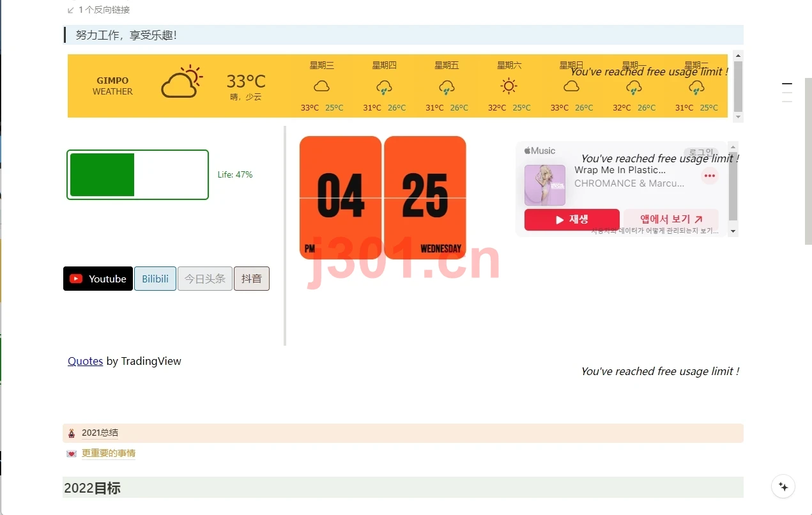Click the 33°C current temperature
The width and height of the screenshot is (812, 515).
tap(246, 81)
